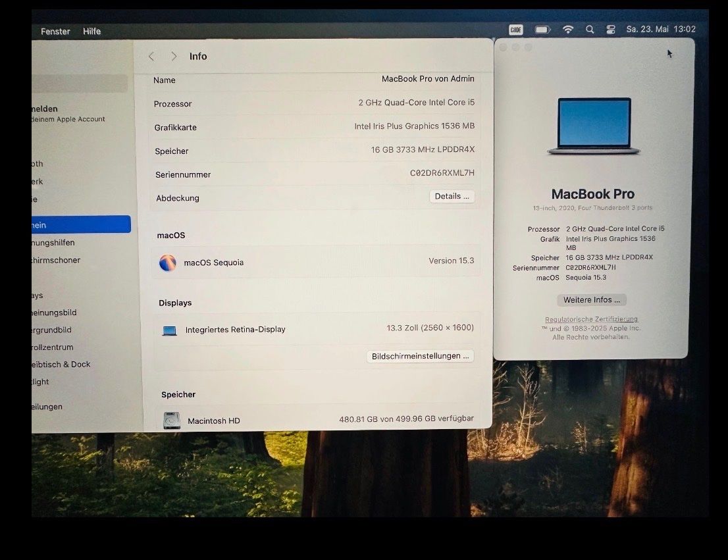The height and width of the screenshot is (560, 728).
Task: Click the name value MacBook Pro von Admin
Action: 428,78
